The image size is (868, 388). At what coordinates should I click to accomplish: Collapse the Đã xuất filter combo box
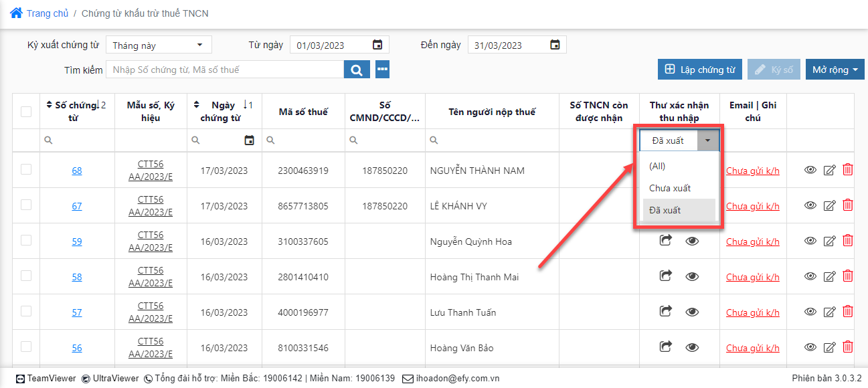tap(708, 140)
